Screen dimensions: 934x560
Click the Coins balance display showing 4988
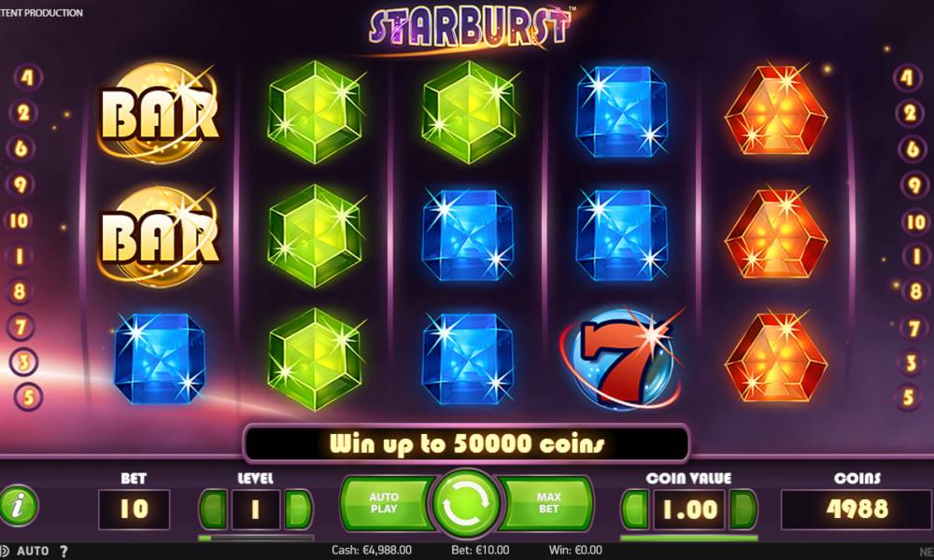coord(856,510)
